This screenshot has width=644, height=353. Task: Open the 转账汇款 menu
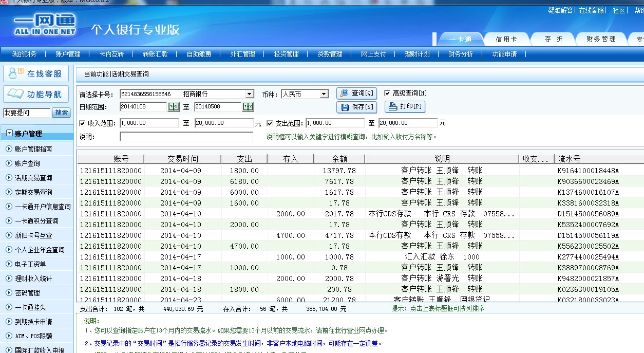coord(155,54)
